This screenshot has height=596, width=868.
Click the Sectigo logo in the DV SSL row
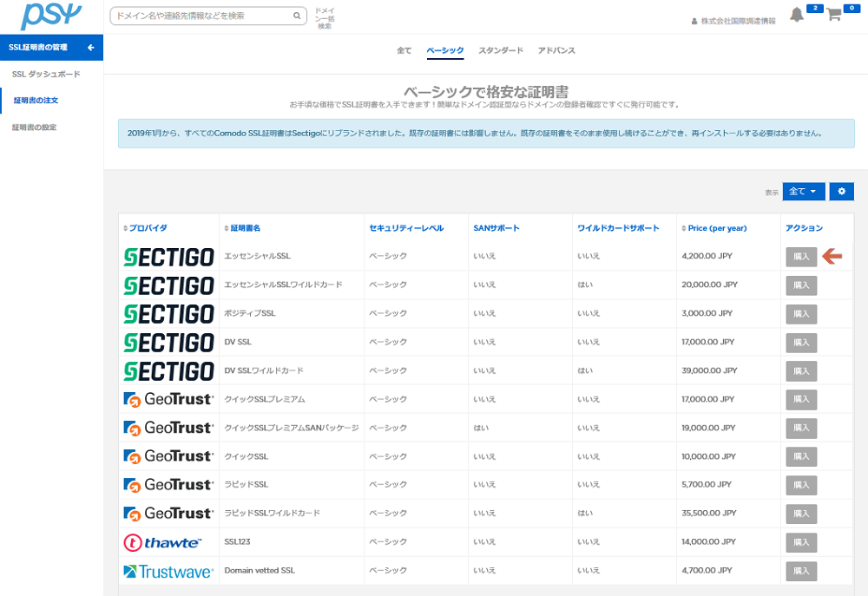point(169,343)
